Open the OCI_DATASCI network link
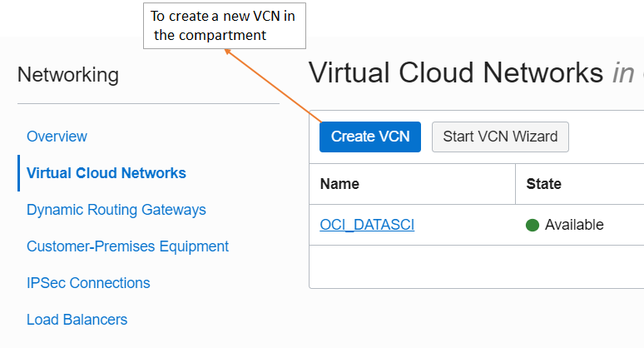 click(367, 225)
